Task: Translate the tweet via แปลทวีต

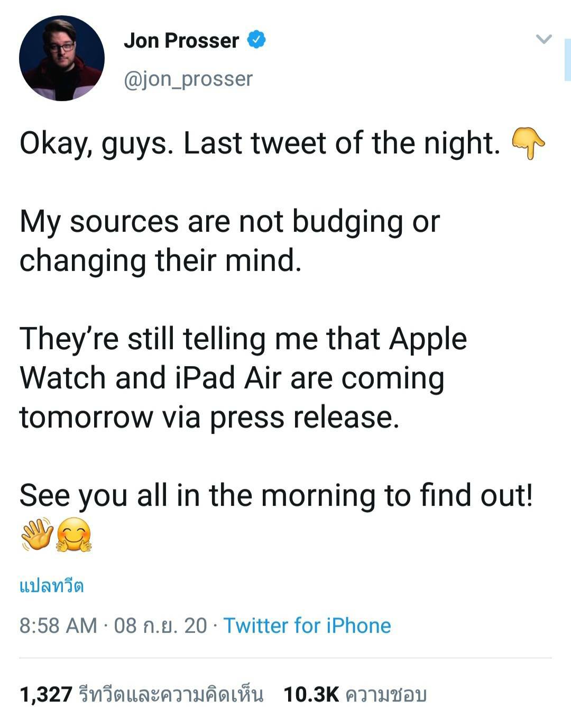Action: (x=52, y=587)
